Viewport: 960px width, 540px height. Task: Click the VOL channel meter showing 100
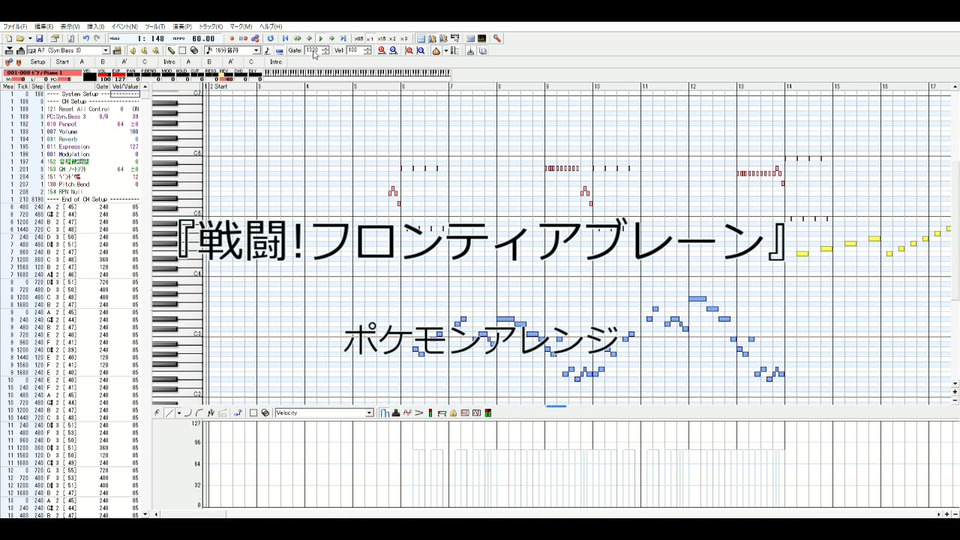click(104, 76)
